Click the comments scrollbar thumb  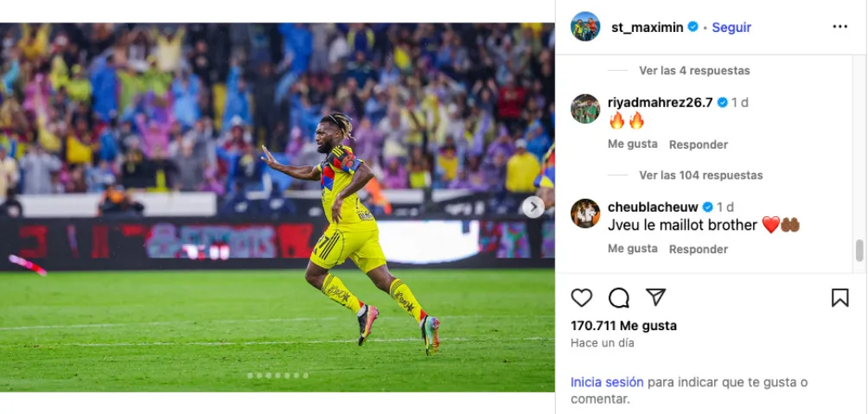coord(859,250)
